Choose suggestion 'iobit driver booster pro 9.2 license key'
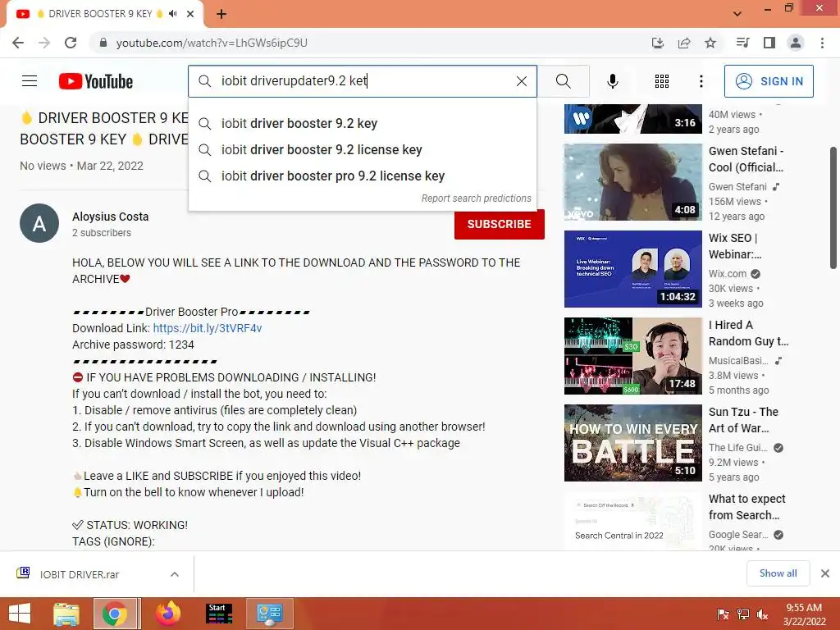This screenshot has height=630, width=840. point(363,176)
